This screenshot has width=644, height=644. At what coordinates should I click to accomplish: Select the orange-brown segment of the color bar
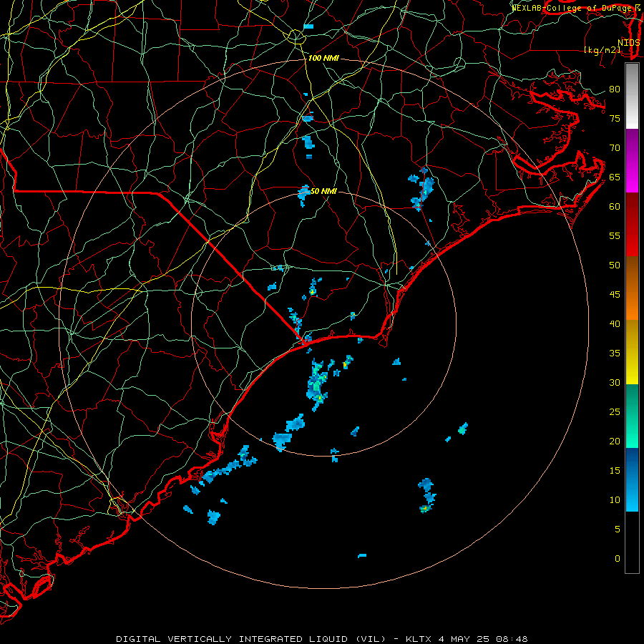tap(632, 288)
